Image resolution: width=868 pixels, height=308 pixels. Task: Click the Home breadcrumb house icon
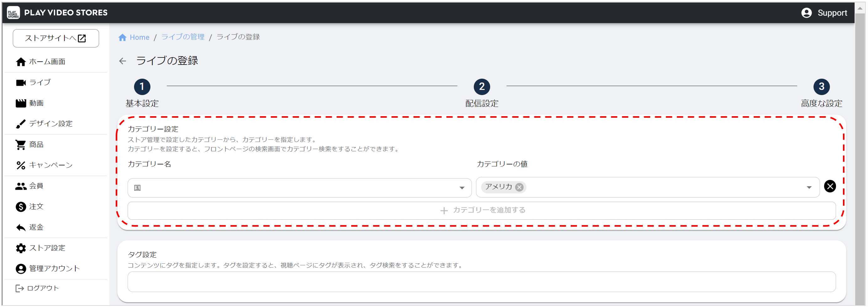pyautogui.click(x=122, y=37)
